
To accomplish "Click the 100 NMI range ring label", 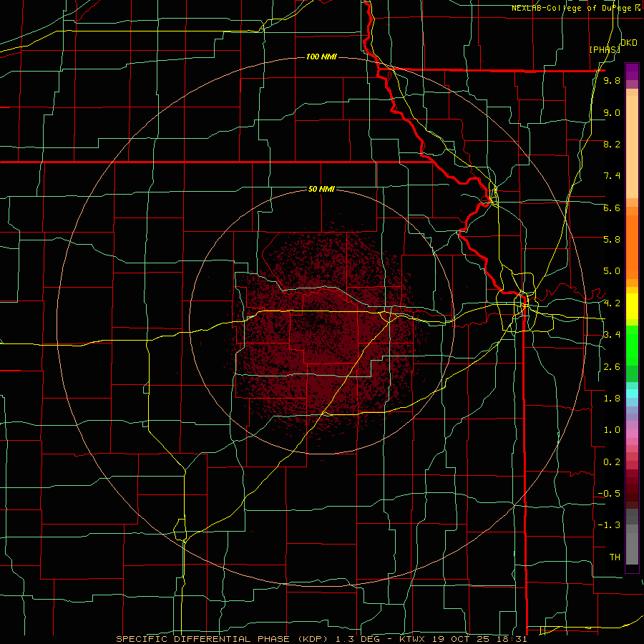I will point(321,57).
